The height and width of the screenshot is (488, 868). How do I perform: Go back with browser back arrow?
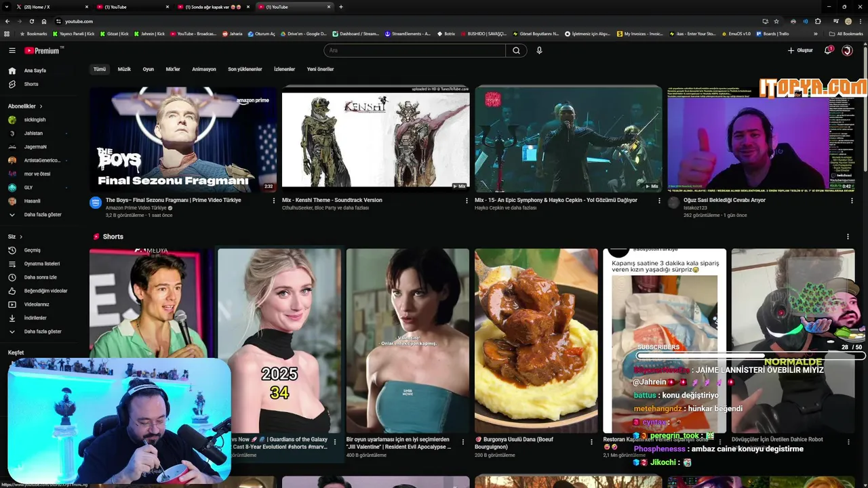coord(8,21)
